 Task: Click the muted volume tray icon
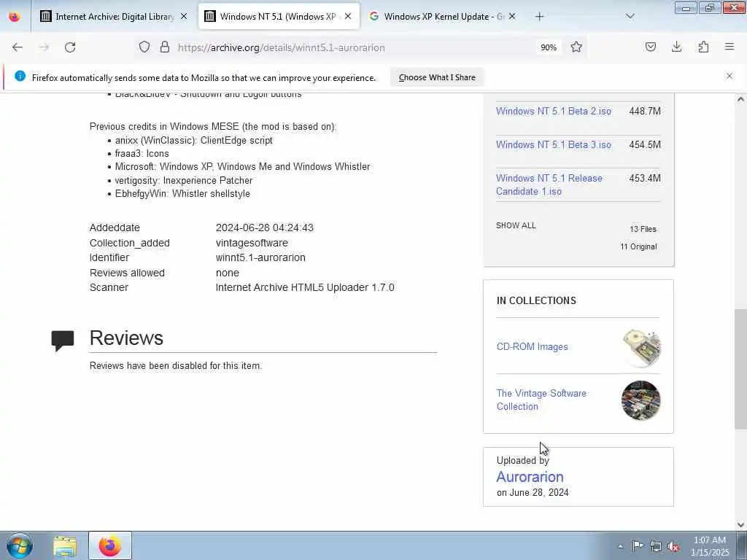(673, 546)
